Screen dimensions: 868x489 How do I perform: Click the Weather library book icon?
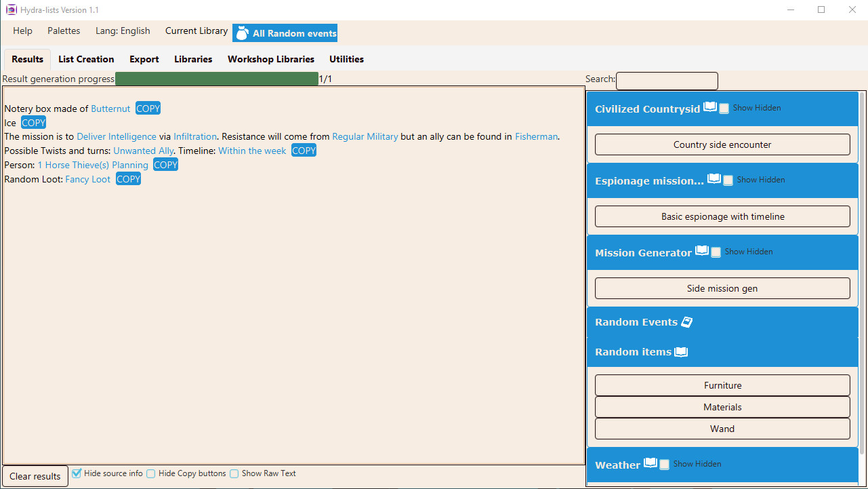click(650, 463)
